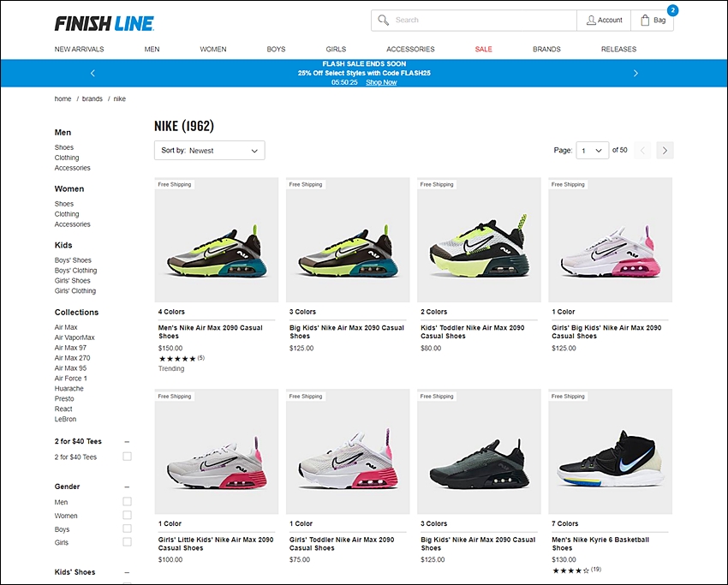Open the Sale navigation menu
Image resolution: width=728 pixels, height=585 pixels.
pyautogui.click(x=483, y=49)
